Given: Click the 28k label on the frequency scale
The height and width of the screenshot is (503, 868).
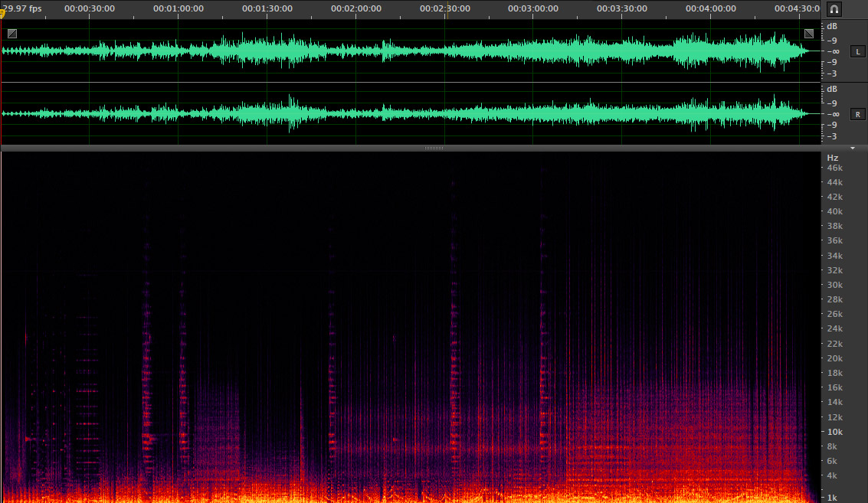Looking at the screenshot, I should coord(835,299).
